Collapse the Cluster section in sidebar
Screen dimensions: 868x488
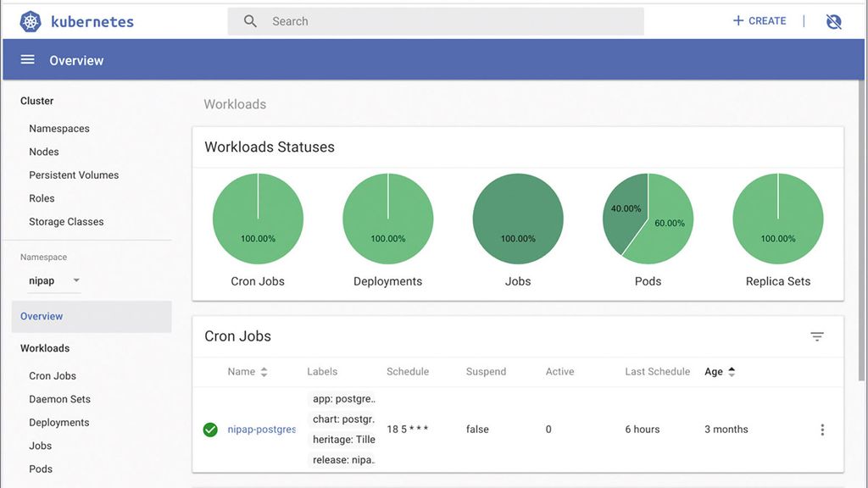(36, 101)
